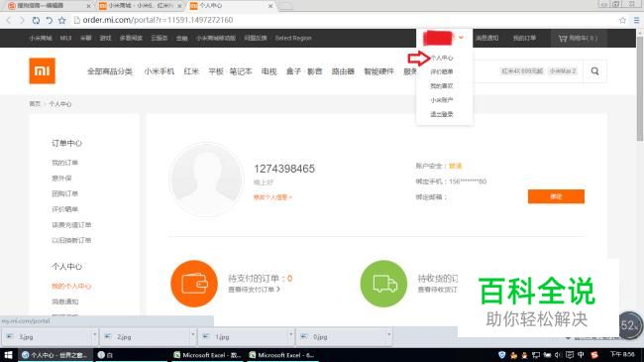Click the browser back arrow
This screenshot has height=362, width=644.
9,20
